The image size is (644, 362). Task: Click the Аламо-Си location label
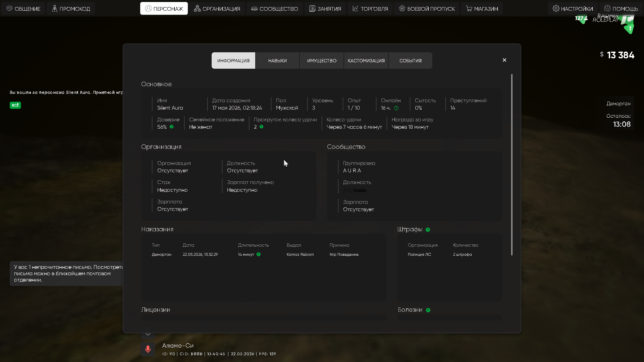[x=178, y=346]
